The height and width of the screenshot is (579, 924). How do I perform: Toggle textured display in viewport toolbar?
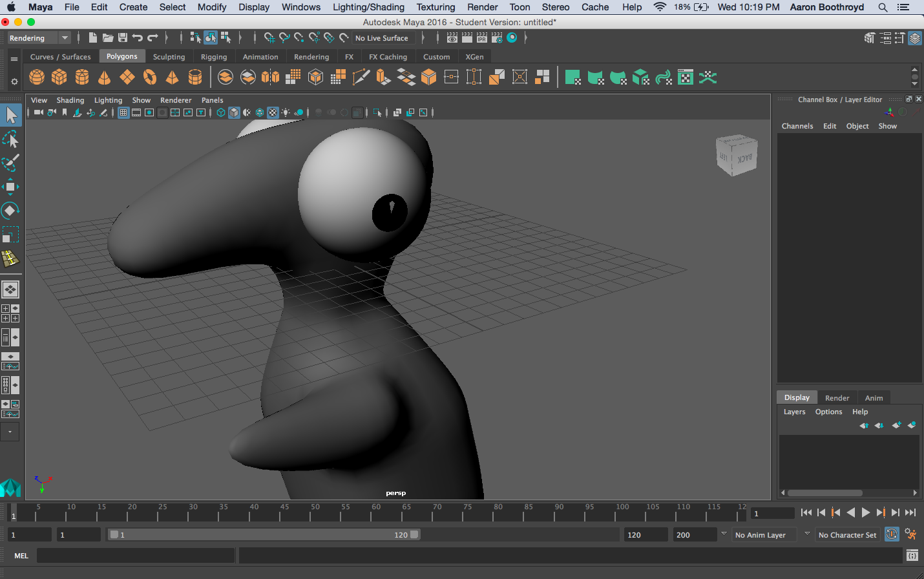(273, 112)
